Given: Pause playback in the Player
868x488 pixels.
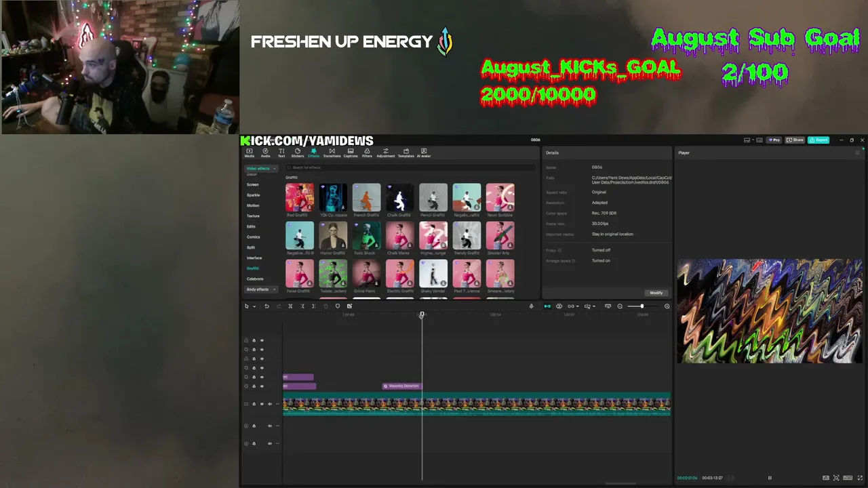Looking at the screenshot, I should [x=770, y=478].
